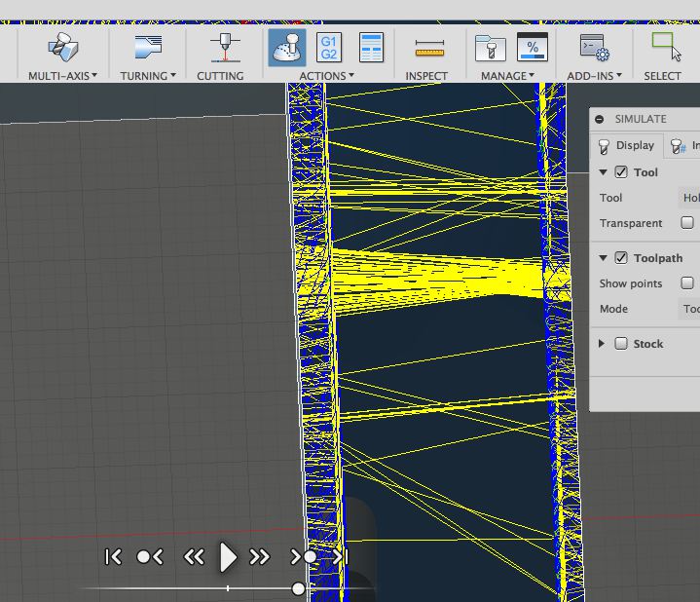
Task: Click the Turning operation icon
Action: coord(148,47)
